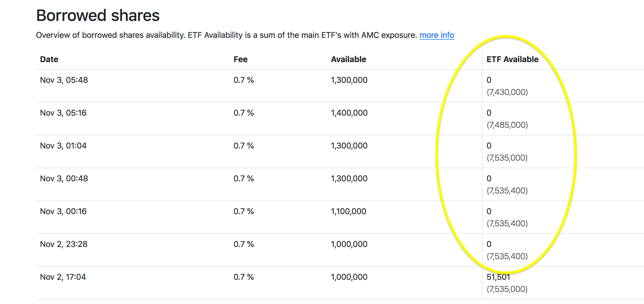Click the Nov 2, 23:28 row entry
This screenshot has width=644, height=304.
(x=63, y=244)
